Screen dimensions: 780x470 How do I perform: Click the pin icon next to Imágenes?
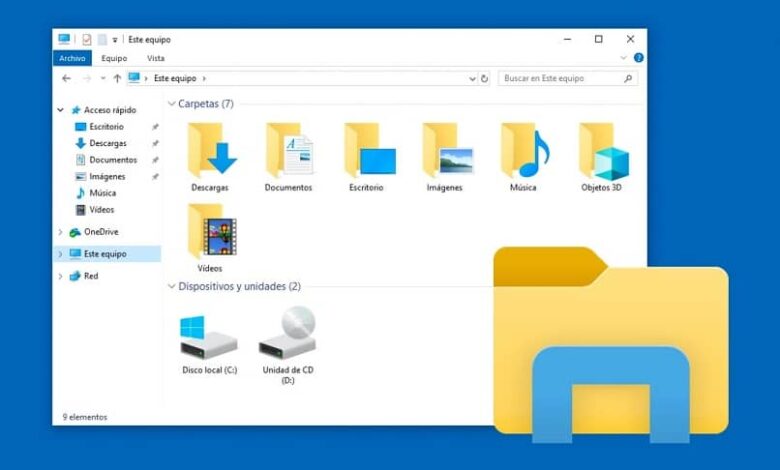tap(155, 177)
